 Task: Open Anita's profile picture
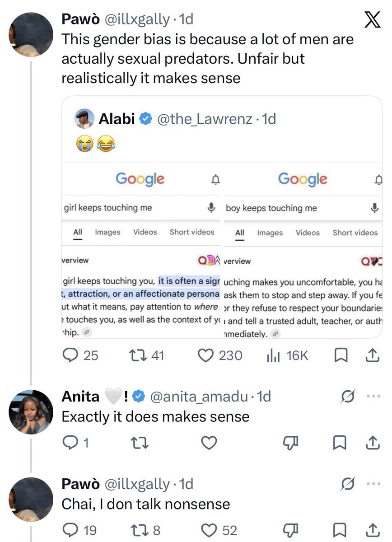(32, 411)
